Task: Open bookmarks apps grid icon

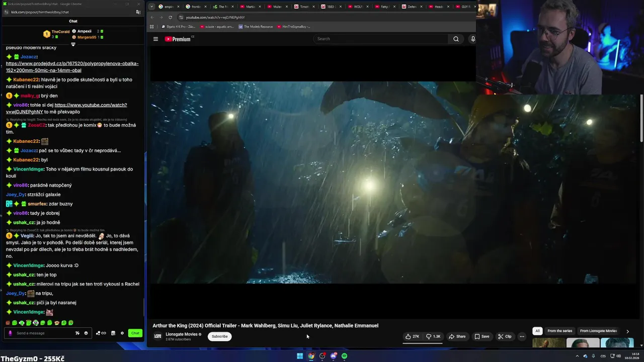Action: click(152, 27)
